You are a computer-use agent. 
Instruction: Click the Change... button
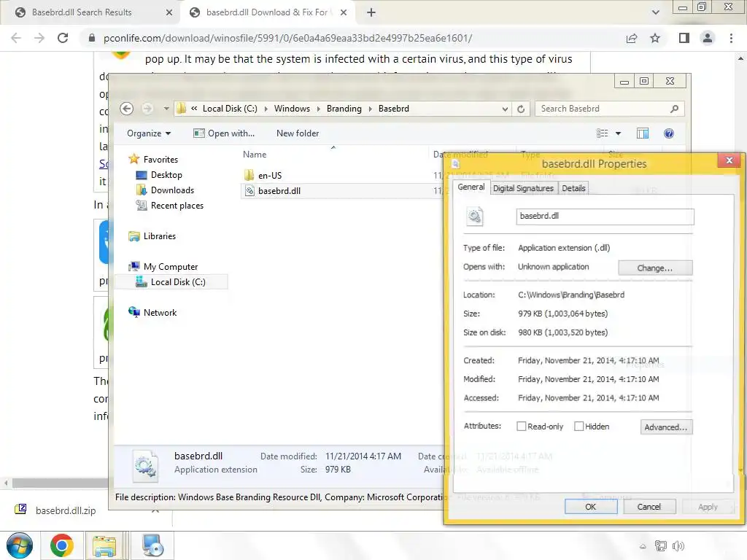[x=655, y=268]
